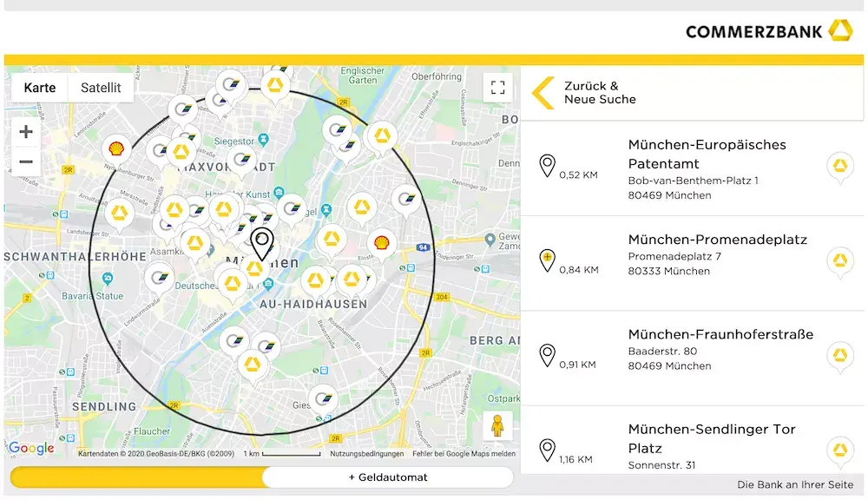Image resolution: width=868 pixels, height=500 pixels.
Task: Enable the + Geldautomat filter
Action: pos(388,477)
